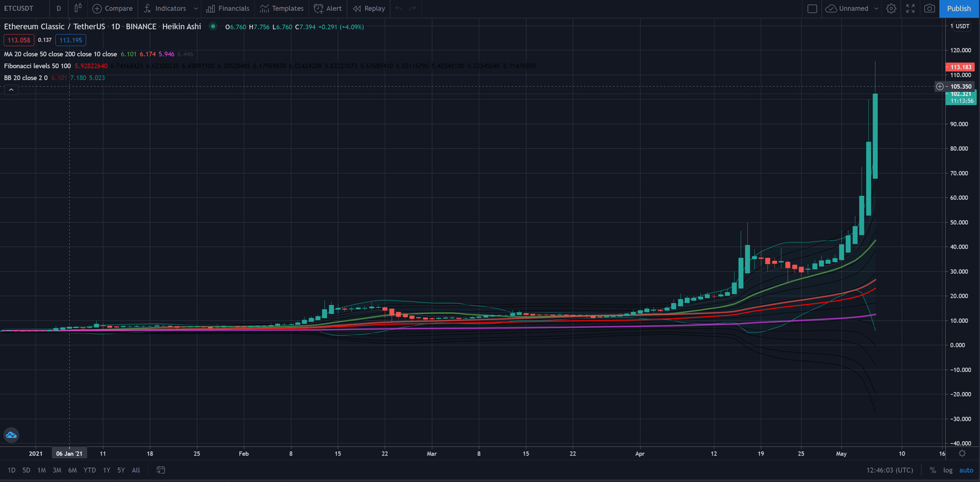Click the select layout square icon
The height and width of the screenshot is (482, 980).
[x=812, y=9]
